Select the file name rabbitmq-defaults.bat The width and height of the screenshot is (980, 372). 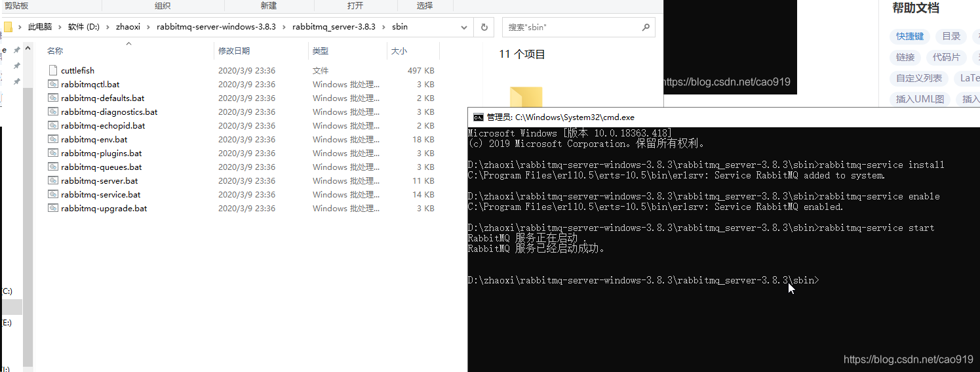click(x=103, y=98)
